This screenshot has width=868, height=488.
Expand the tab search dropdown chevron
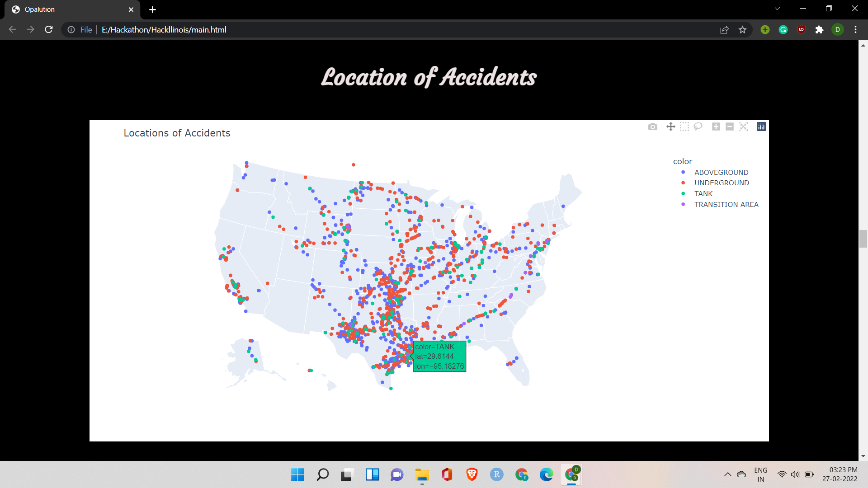pos(777,9)
